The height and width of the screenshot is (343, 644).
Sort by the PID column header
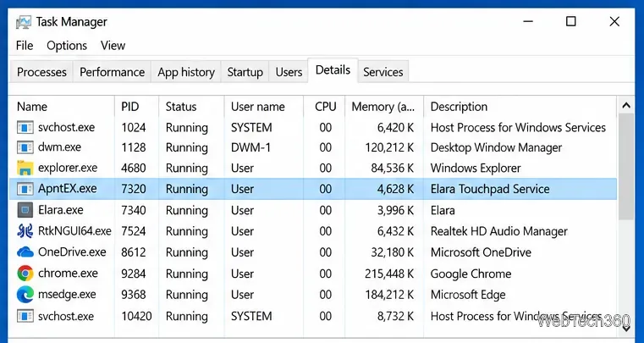137,107
